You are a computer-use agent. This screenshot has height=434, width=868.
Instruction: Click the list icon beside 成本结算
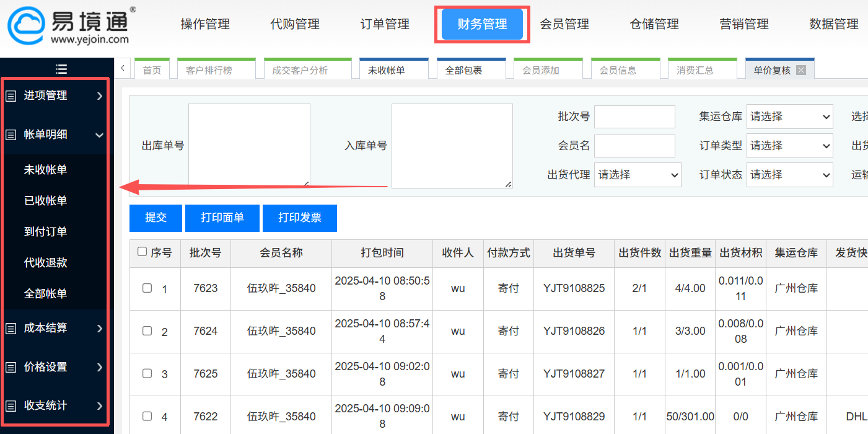(x=11, y=329)
